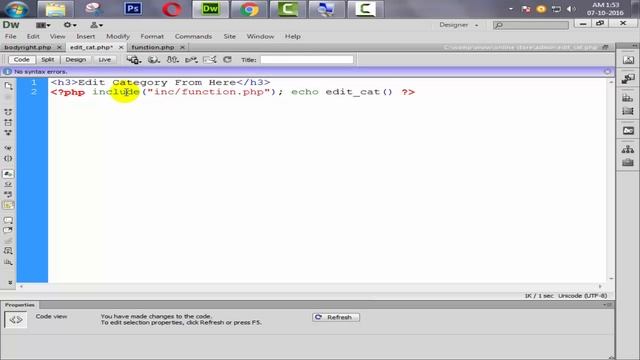This screenshot has width=640, height=360.
Task: Switch to Split view
Action: tap(48, 60)
